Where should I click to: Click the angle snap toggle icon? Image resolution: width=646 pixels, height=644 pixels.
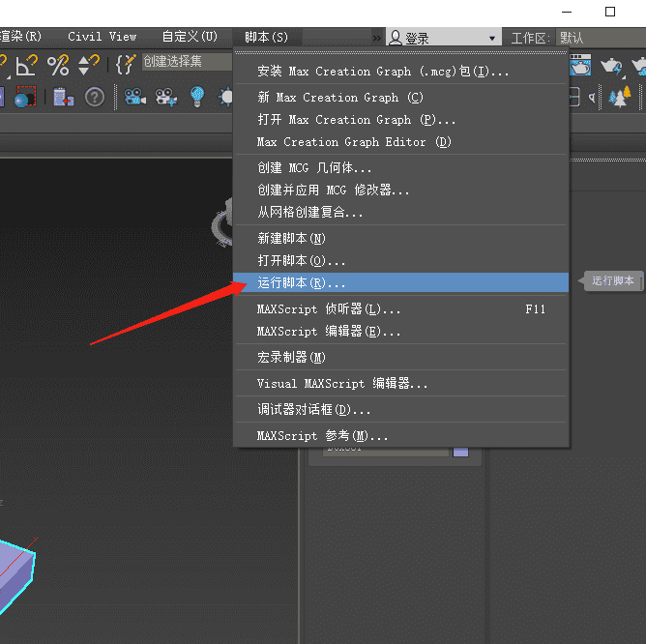tap(26, 65)
